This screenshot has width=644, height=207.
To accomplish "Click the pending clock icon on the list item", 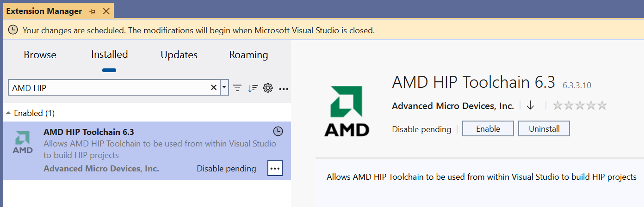I will (x=278, y=132).
